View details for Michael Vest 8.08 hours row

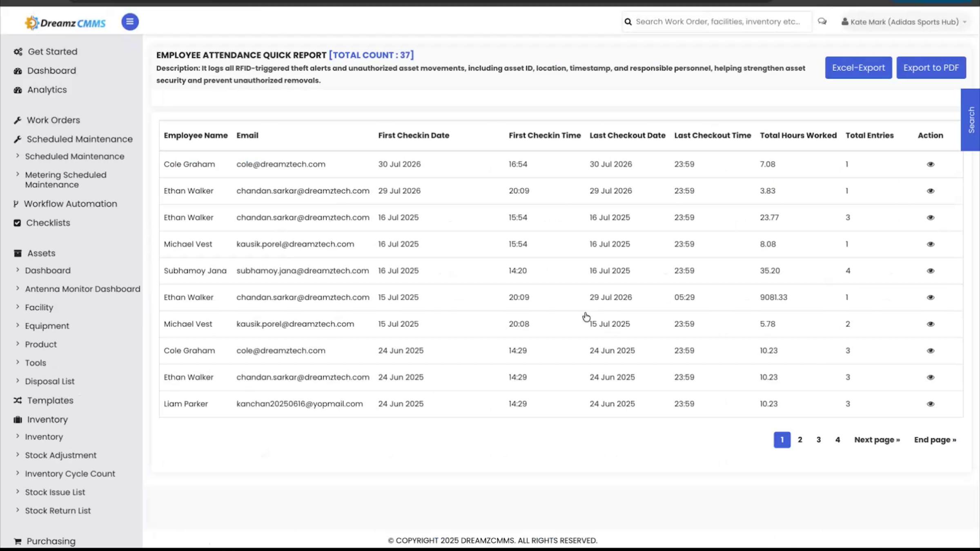(x=930, y=244)
